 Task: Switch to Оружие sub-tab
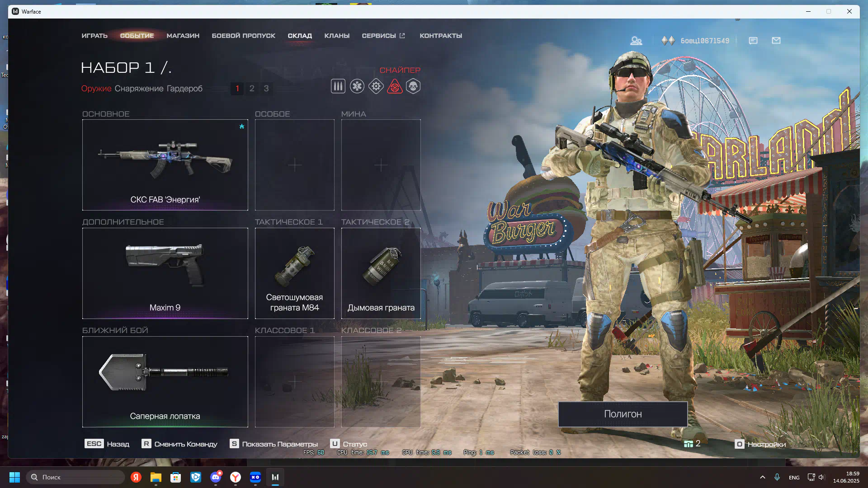coord(96,89)
